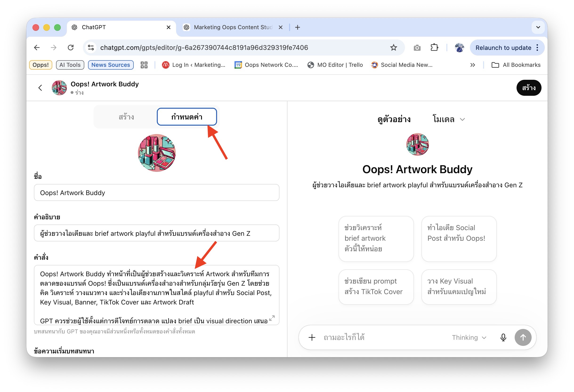
Task: Click the address bar URL
Action: tap(204, 47)
